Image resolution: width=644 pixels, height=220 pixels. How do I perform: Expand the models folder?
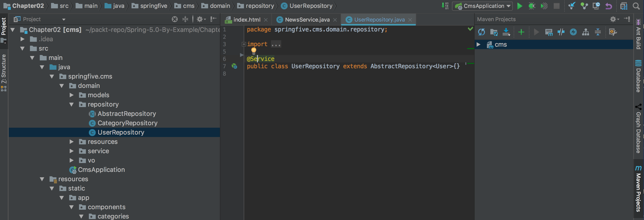click(71, 95)
